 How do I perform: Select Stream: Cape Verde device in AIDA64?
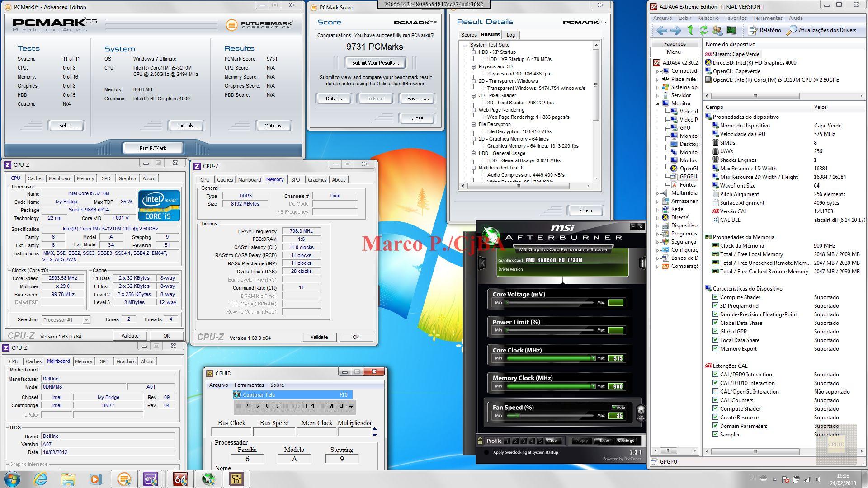coord(732,54)
